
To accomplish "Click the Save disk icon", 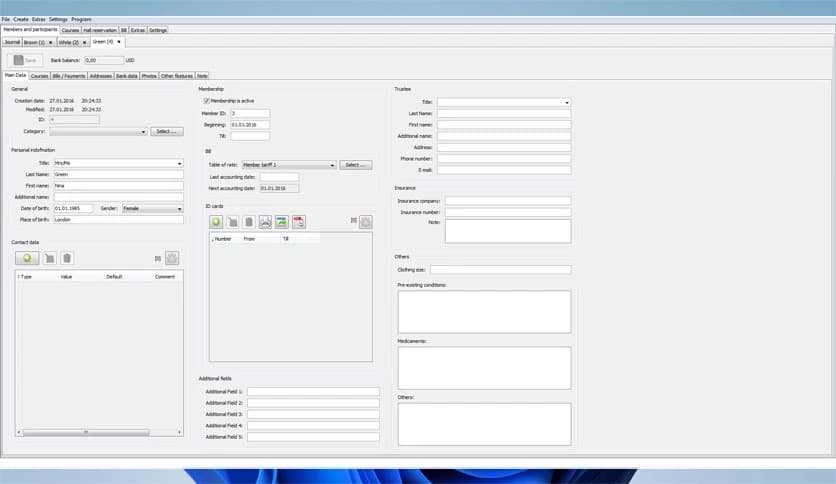I will pos(19,60).
